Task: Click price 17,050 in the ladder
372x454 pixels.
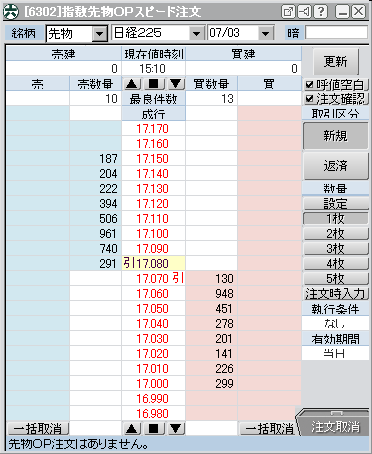Action: click(153, 309)
